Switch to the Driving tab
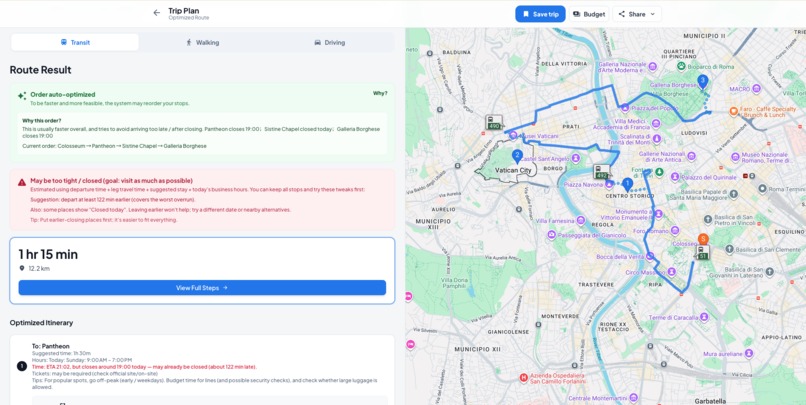Screen dimensions: 806x405 click(x=329, y=42)
